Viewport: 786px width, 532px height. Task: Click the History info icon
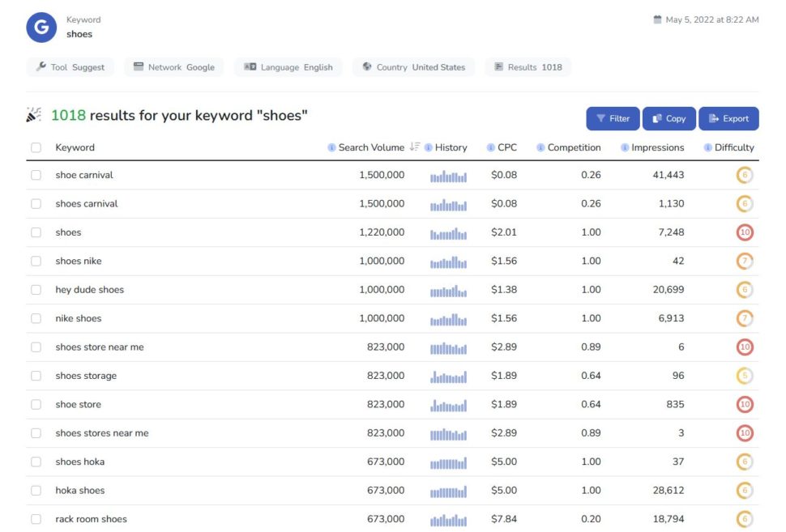click(428, 147)
